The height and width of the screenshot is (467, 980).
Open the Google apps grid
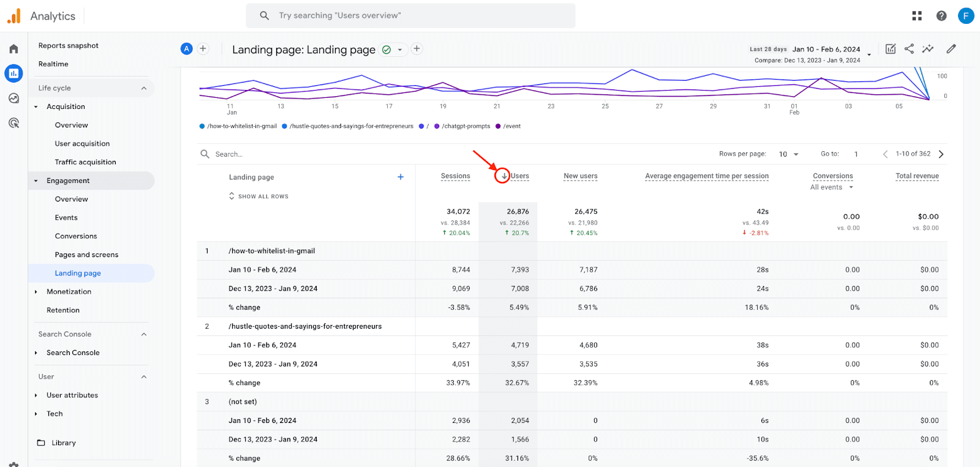pyautogui.click(x=917, y=16)
